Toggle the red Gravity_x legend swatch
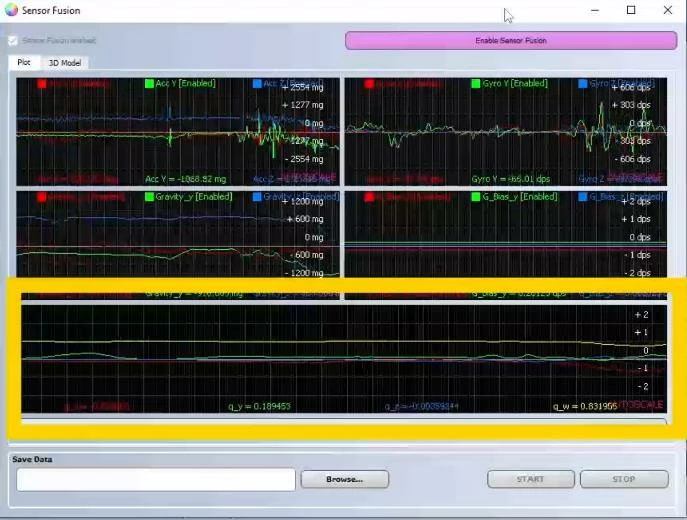The height and width of the screenshot is (520, 687). coord(42,197)
